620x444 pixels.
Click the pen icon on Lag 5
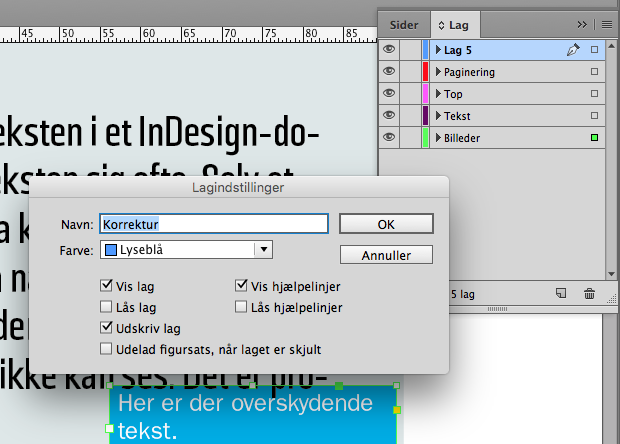(573, 50)
